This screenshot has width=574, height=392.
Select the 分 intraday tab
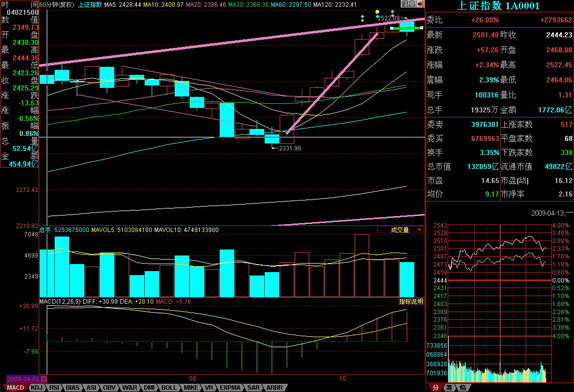[435, 388]
